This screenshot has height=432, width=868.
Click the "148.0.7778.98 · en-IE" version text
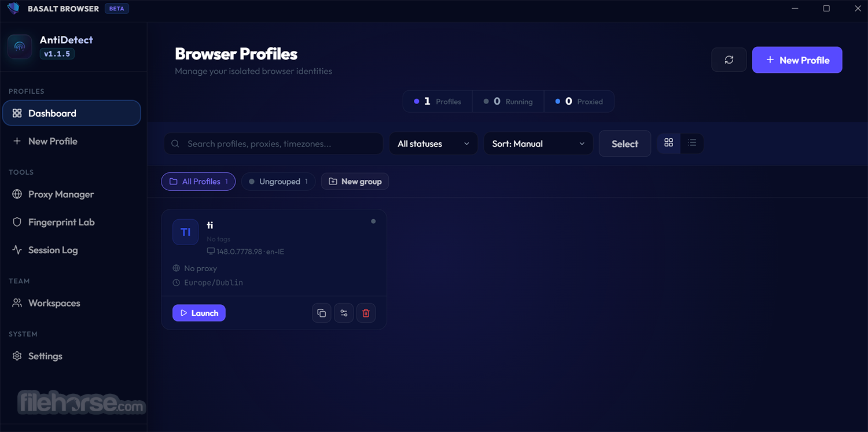[251, 252]
